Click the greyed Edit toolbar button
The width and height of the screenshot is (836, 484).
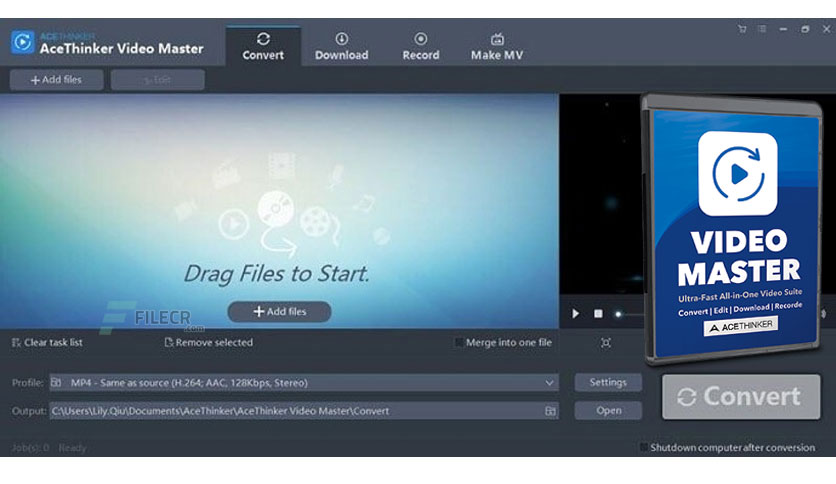tap(157, 80)
